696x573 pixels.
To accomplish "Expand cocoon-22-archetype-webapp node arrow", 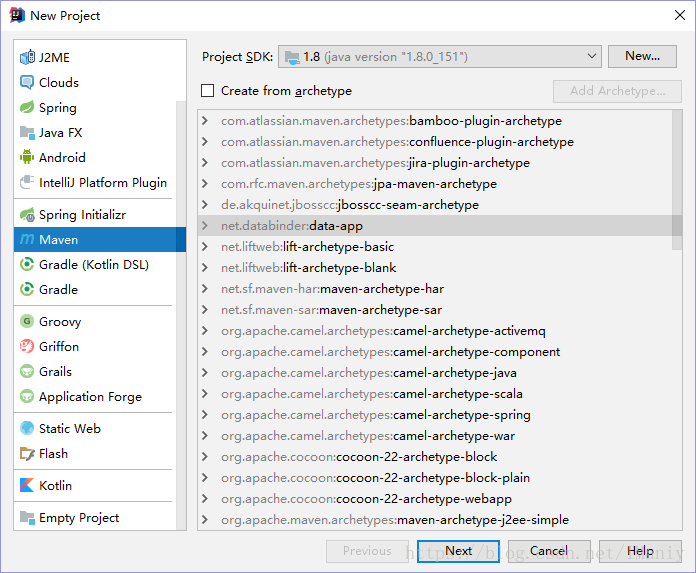I will [205, 499].
